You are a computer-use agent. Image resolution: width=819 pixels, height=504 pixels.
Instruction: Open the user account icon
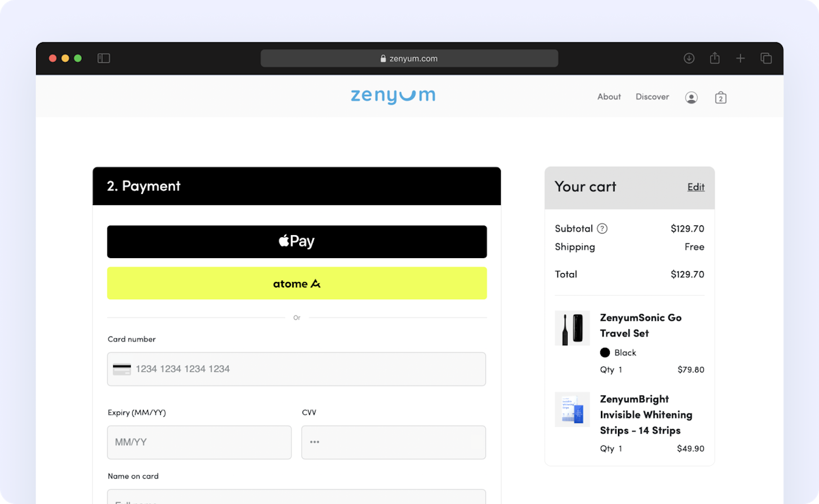(692, 97)
